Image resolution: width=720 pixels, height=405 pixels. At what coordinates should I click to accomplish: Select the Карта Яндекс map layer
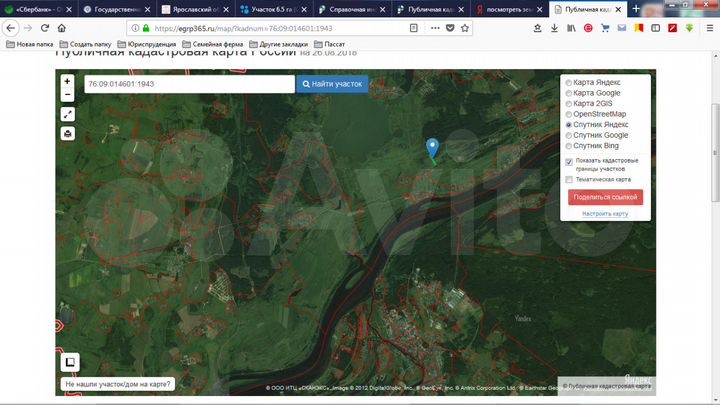pyautogui.click(x=570, y=83)
